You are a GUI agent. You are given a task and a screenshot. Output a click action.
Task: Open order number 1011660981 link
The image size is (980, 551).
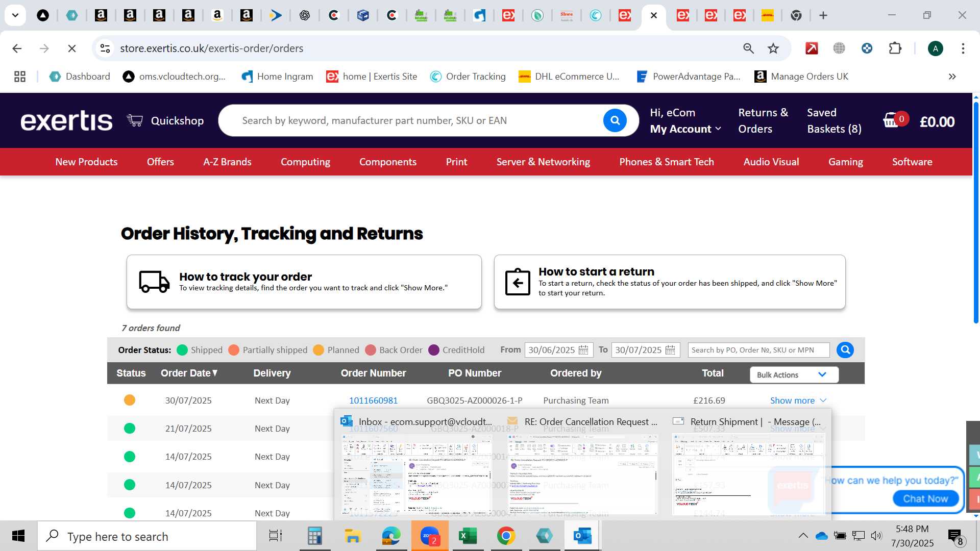(x=373, y=400)
